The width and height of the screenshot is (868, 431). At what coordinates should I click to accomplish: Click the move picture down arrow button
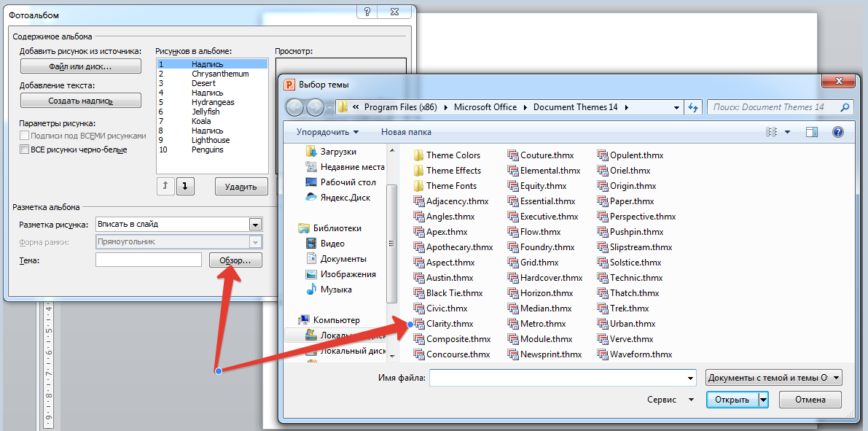pyautogui.click(x=185, y=187)
